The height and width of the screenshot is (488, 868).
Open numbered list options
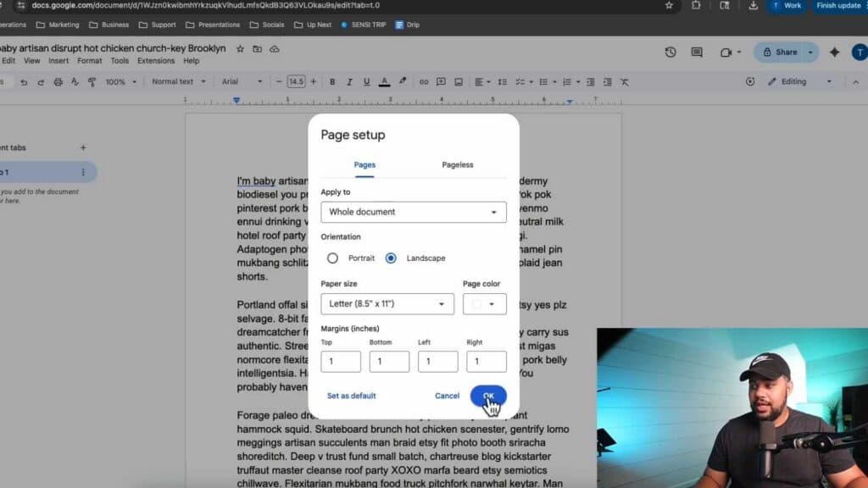click(570, 82)
